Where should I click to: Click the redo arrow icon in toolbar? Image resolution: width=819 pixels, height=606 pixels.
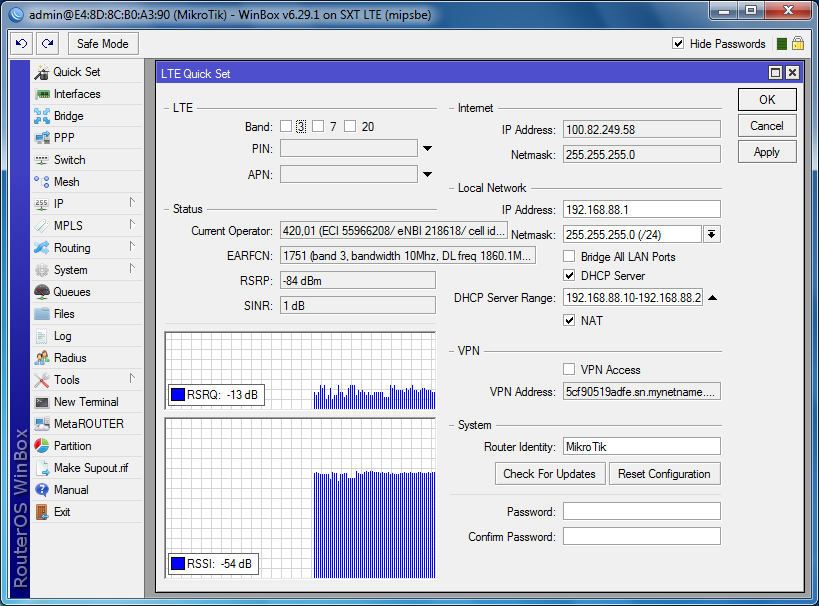click(47, 44)
